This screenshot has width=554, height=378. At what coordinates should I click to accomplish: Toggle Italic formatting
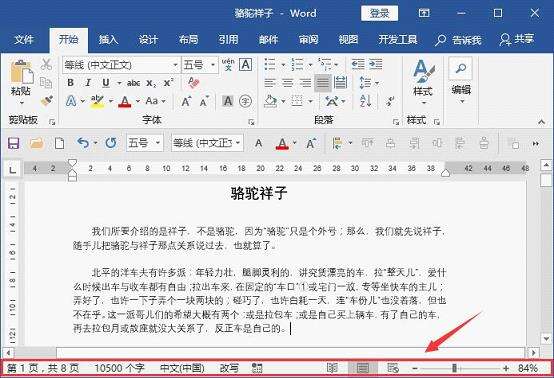88,83
